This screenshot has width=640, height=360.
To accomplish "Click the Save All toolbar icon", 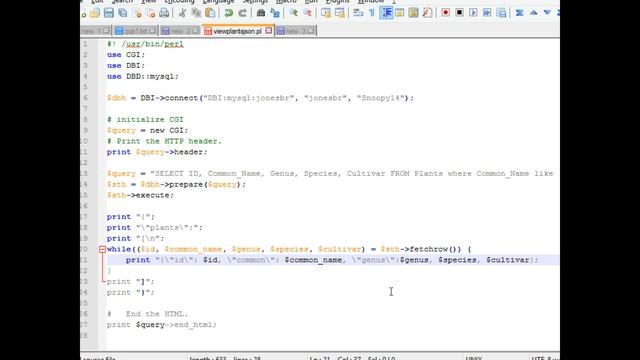I will (x=122, y=13).
